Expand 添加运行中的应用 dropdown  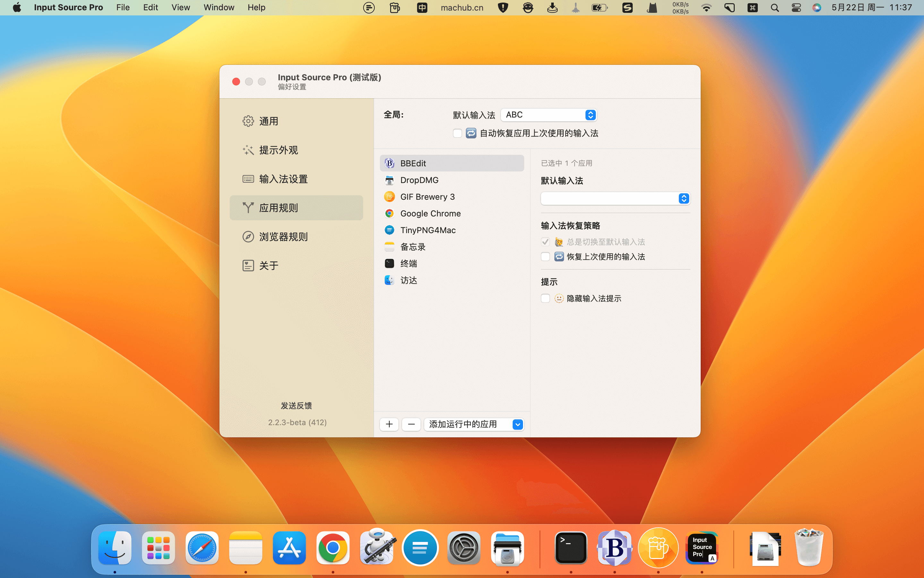pyautogui.click(x=474, y=424)
